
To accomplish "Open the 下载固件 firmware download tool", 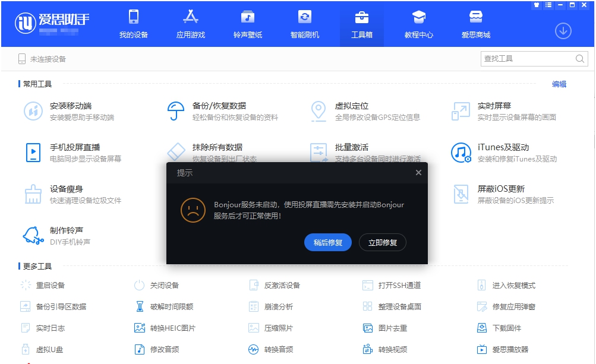I will pyautogui.click(x=510, y=327).
